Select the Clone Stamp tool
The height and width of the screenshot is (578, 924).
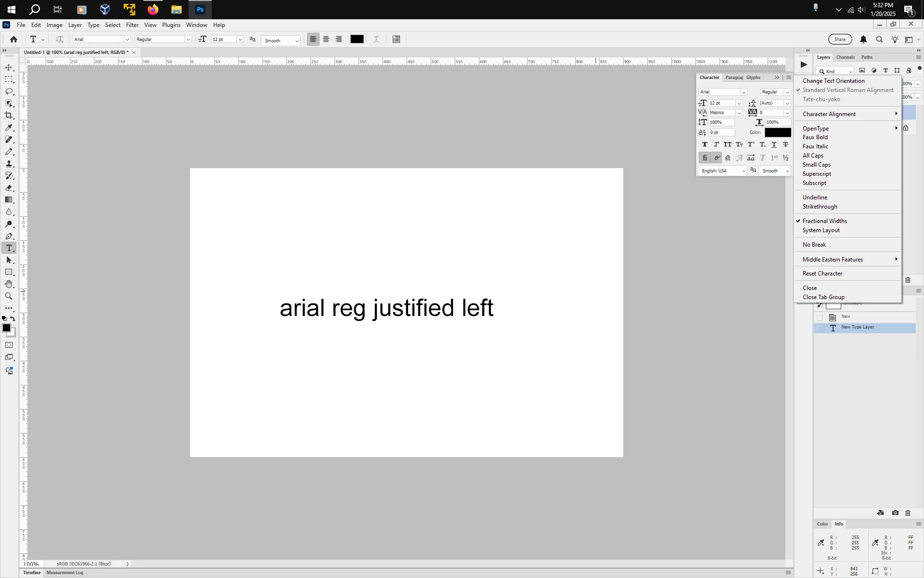[9, 164]
